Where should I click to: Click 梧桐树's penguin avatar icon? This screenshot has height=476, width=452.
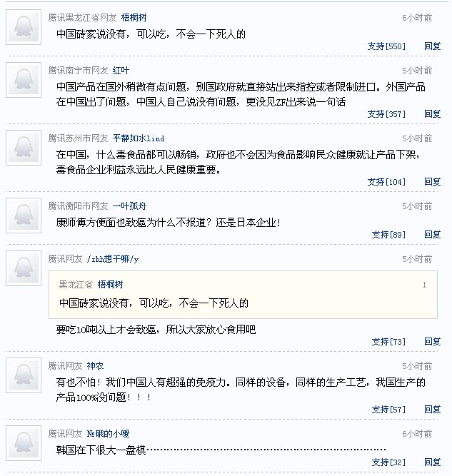(x=23, y=27)
